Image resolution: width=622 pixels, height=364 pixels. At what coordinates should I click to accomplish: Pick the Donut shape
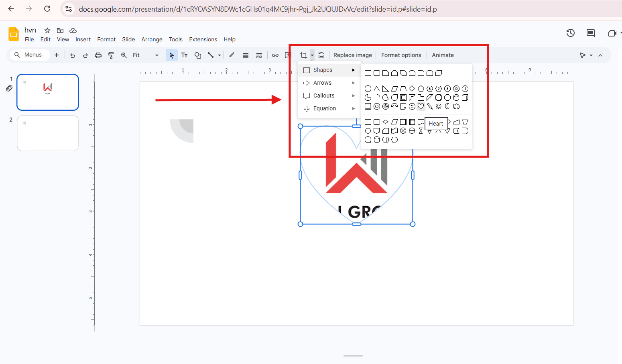[377, 106]
